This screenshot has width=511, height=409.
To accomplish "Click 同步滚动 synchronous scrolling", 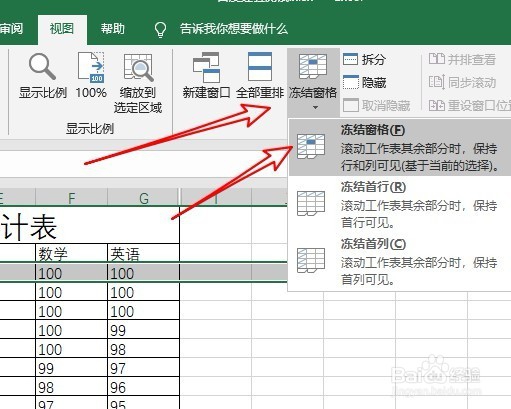I will 462,82.
